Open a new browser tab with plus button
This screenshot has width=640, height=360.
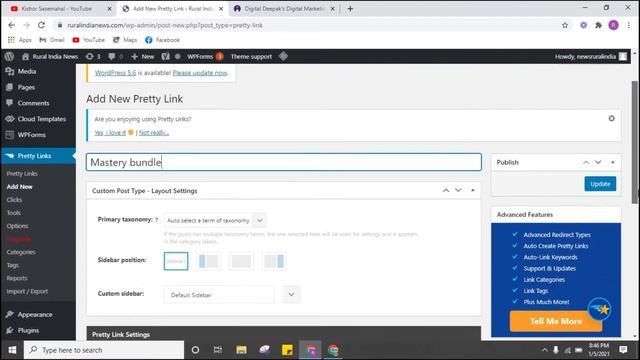tap(350, 9)
